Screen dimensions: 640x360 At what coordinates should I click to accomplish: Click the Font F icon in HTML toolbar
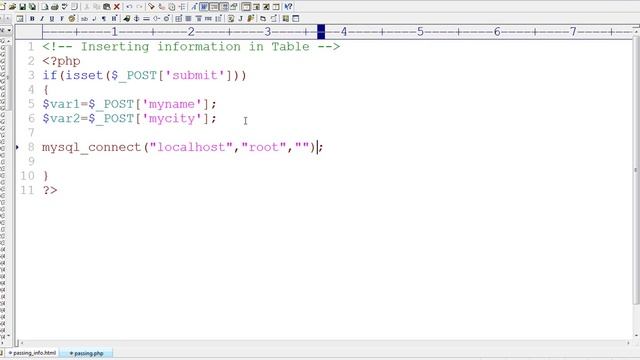[x=62, y=19]
